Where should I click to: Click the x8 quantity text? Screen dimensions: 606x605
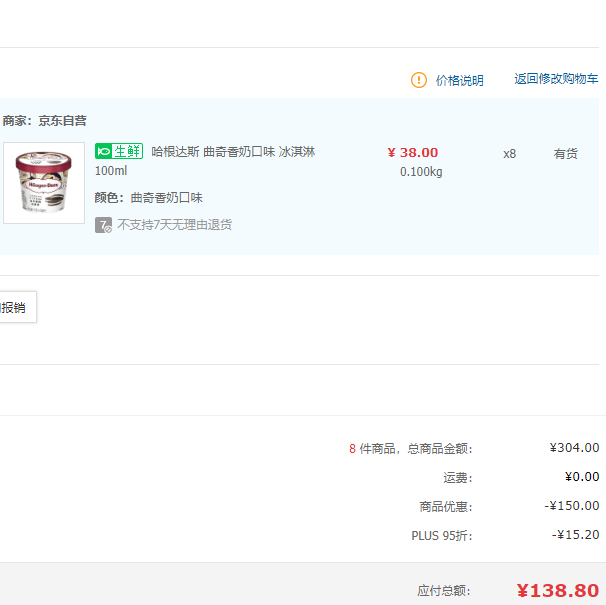[509, 154]
